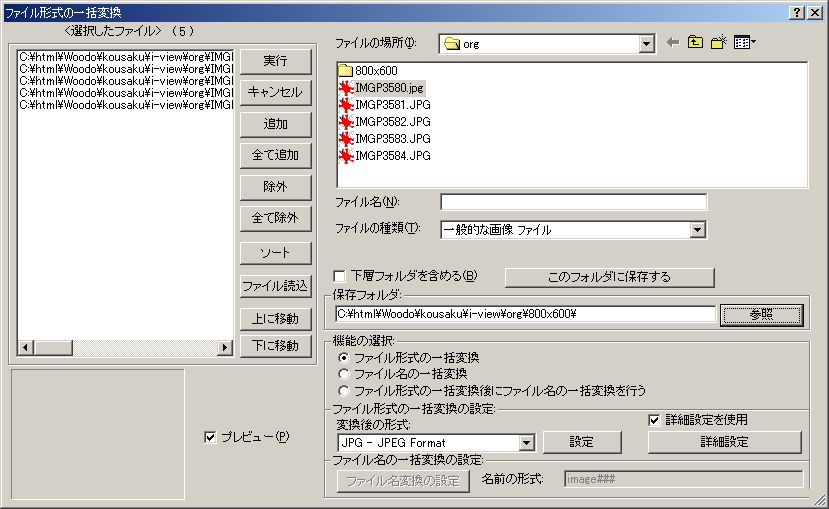Go up one folder level icon
This screenshot has width=829, height=509.
(695, 43)
